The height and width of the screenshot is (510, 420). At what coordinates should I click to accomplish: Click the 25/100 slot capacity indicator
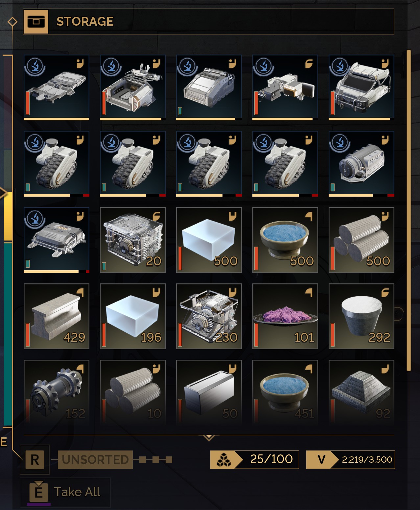[x=255, y=459]
